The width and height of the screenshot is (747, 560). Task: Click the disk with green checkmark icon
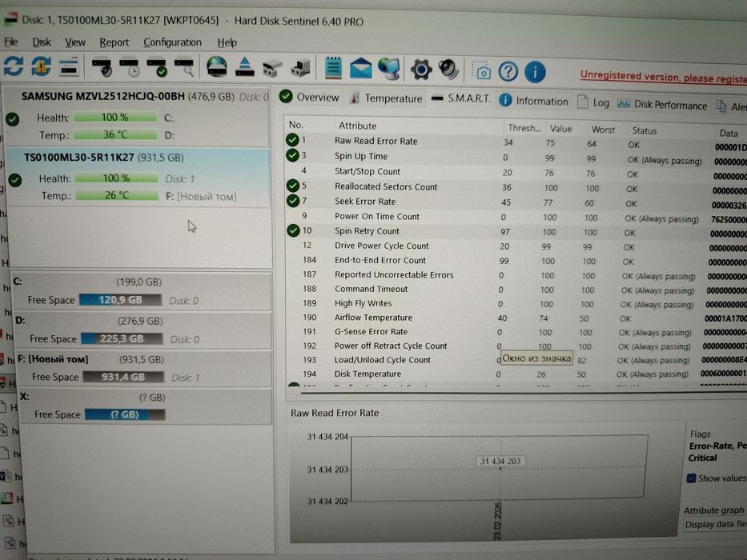pyautogui.click(x=157, y=68)
